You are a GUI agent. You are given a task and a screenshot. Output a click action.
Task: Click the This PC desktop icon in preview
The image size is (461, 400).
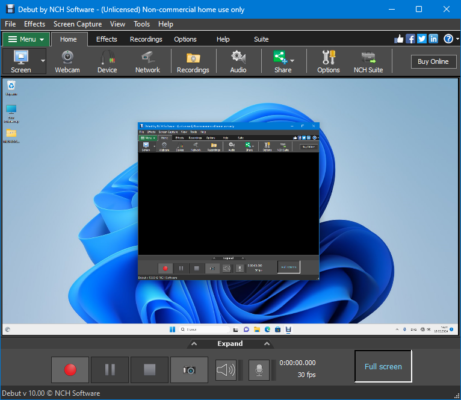11,114
